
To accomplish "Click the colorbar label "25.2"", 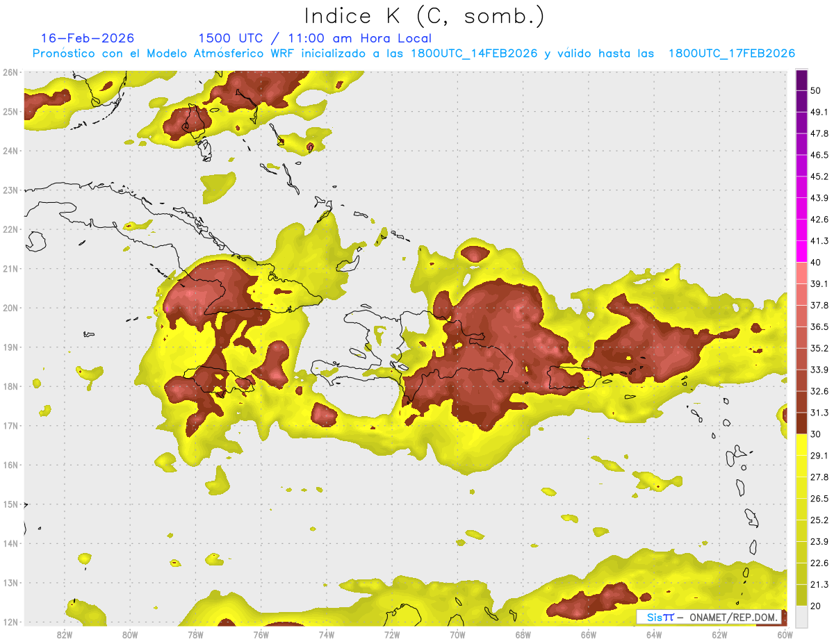I will (818, 520).
